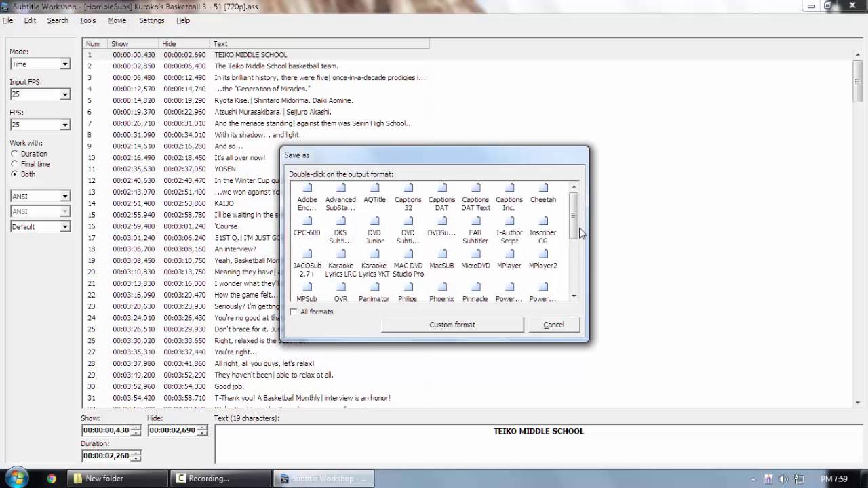Switch to Recording taskbar window

[221, 479]
